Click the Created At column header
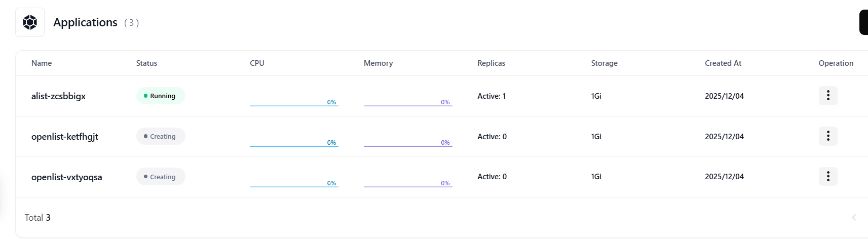 pos(723,63)
